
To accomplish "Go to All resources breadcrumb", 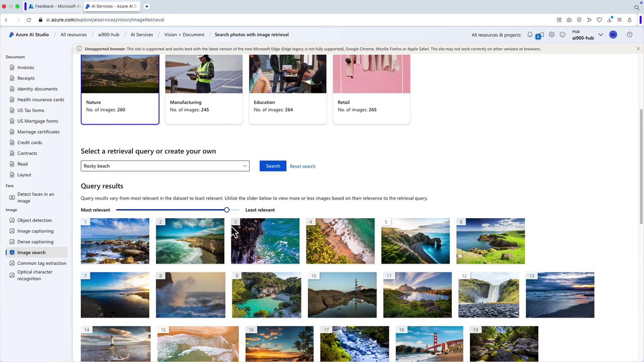I will tap(73, 35).
